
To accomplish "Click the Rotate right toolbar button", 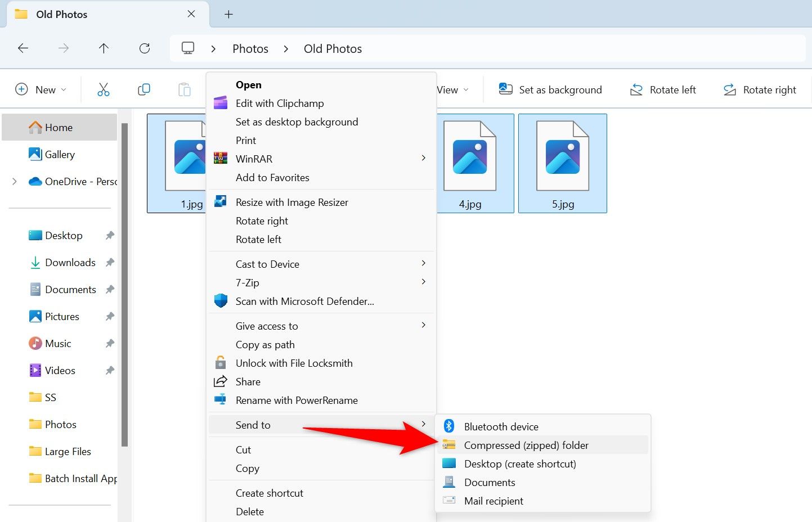I will pos(760,90).
